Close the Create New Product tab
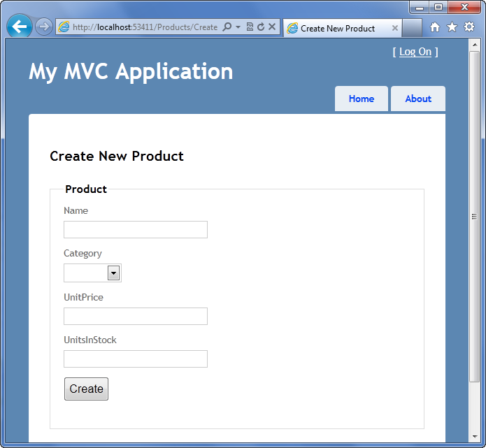This screenshot has height=448, width=486. tap(394, 28)
